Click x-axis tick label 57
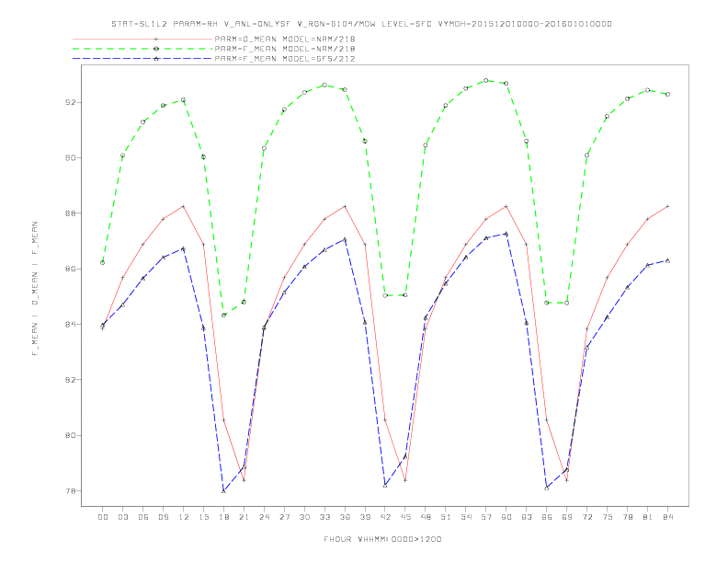This screenshot has width=728, height=563. tap(486, 517)
